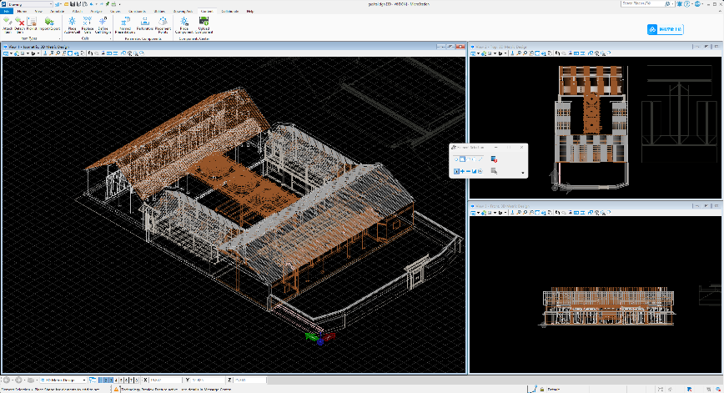The image size is (724, 393).
Task: Switch to the Help ribbon tab
Action: coord(250,11)
